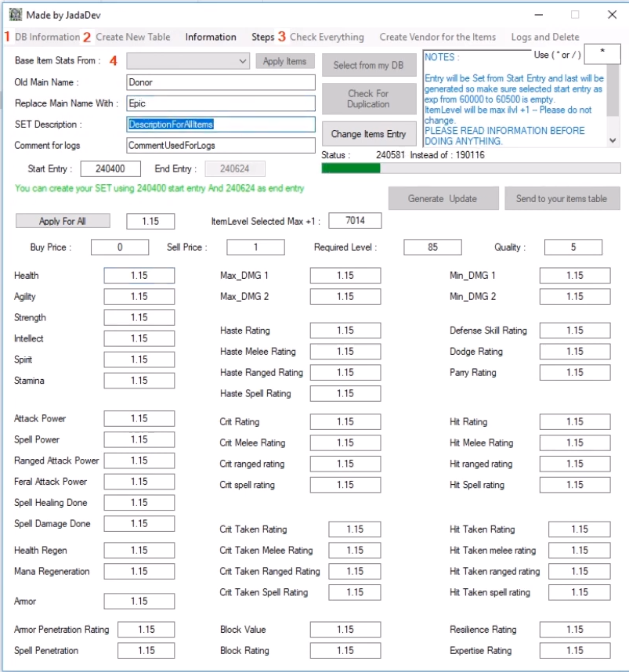
Task: Click the status progress bar
Action: (x=471, y=168)
